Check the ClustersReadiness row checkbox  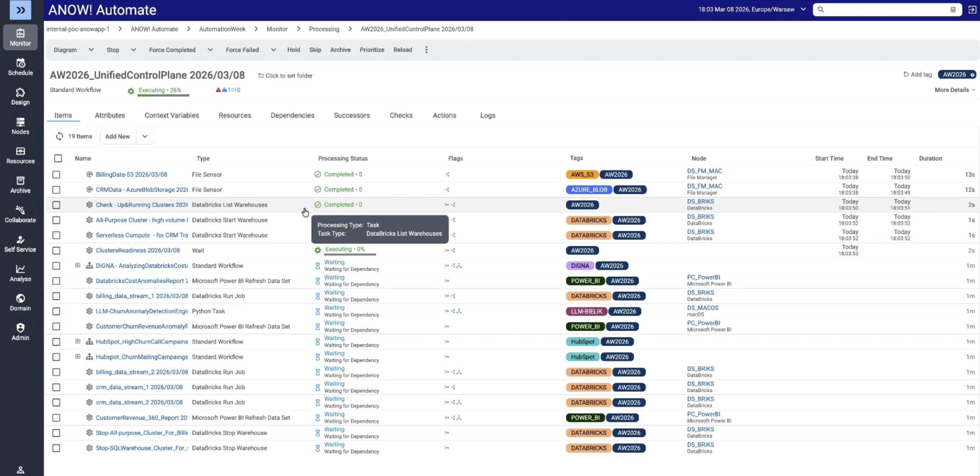pos(56,251)
